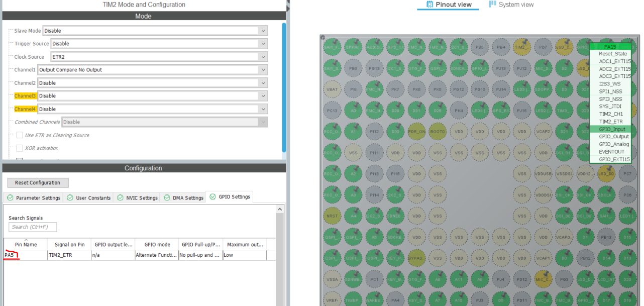Screen dimensions: 644x306
Task: Click the BOOT0 pin circle
Action: [x=438, y=131]
